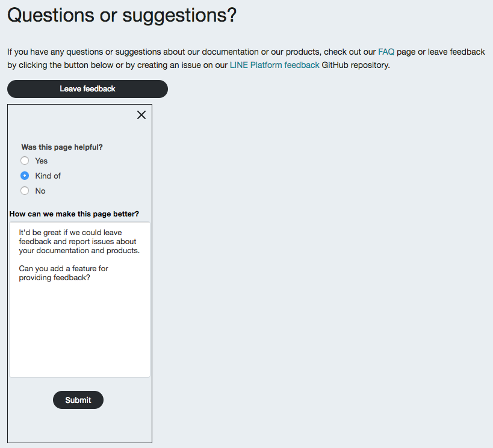
Task: Close the feedback dialog with the X
Action: pyautogui.click(x=141, y=114)
